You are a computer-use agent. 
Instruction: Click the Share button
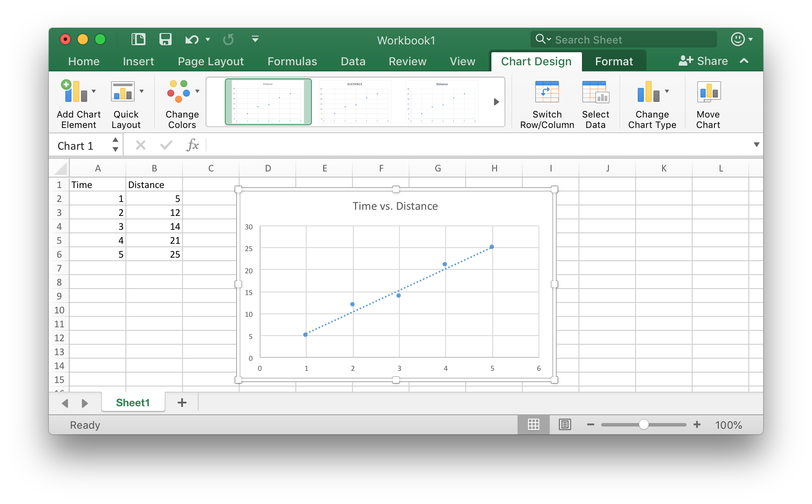point(703,61)
